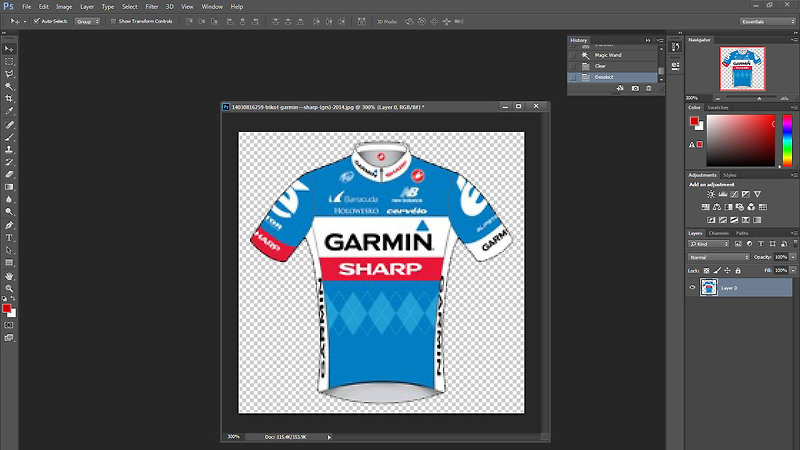Select the Gradient tool
Screen dimensions: 800x450
[x=9, y=187]
